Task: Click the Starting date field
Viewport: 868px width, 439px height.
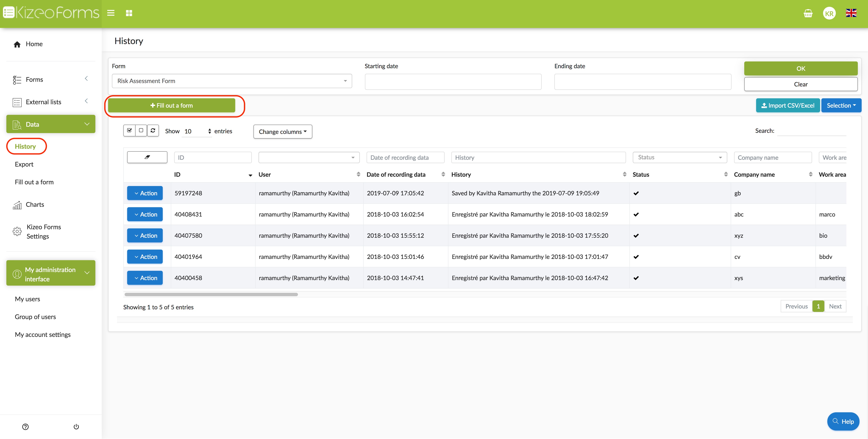Action: pyautogui.click(x=453, y=82)
